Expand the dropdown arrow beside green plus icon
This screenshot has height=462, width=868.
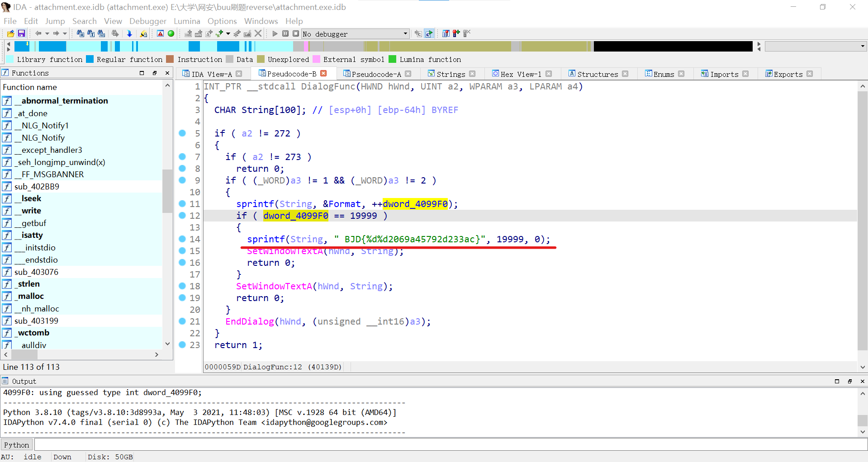pos(228,33)
